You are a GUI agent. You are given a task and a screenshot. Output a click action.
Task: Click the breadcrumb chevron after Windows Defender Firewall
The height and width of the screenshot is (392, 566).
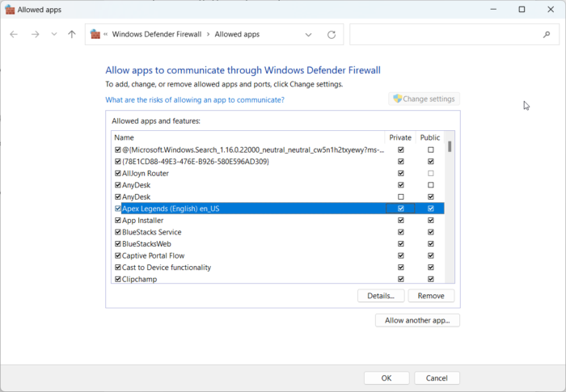[208, 35]
